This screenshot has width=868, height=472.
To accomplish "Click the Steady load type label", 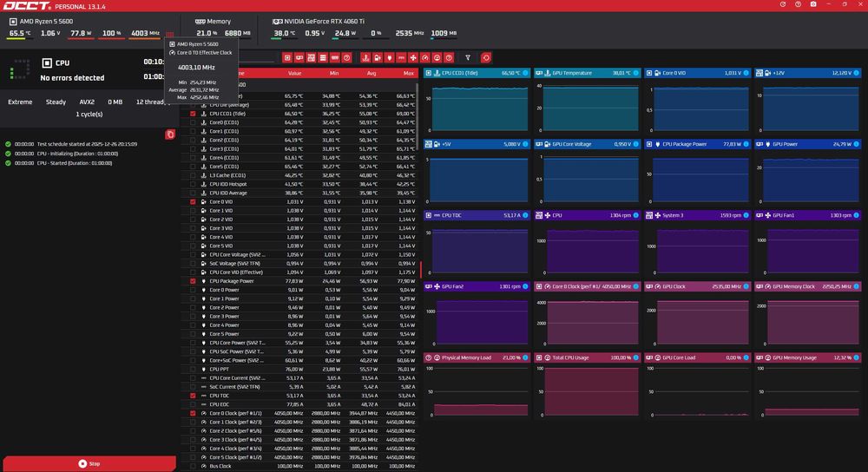I will 56,102.
